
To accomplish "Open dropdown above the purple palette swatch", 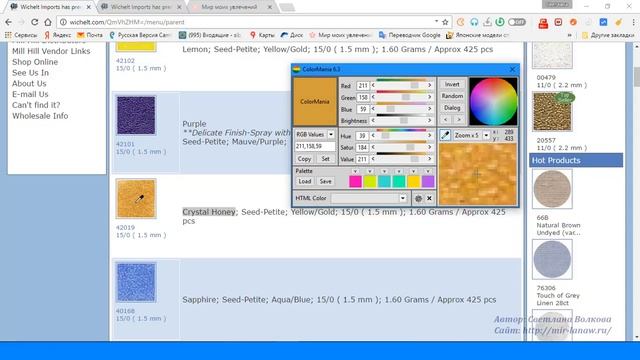I will pyautogui.click(x=428, y=171).
